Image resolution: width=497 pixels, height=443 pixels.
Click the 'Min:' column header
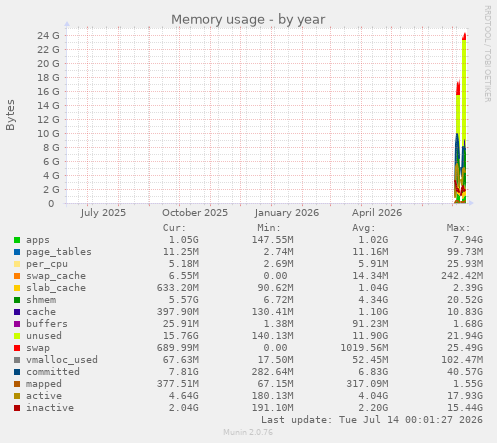269,228
